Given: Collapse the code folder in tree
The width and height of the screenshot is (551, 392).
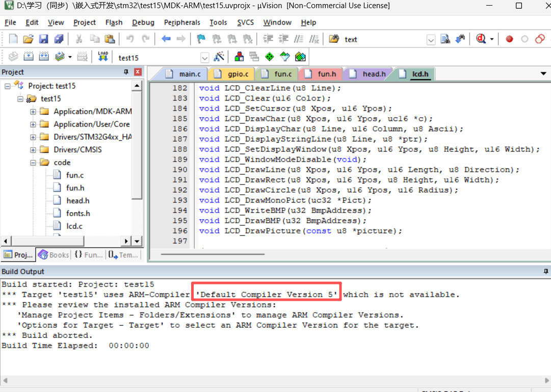Looking at the screenshot, I should coord(33,163).
